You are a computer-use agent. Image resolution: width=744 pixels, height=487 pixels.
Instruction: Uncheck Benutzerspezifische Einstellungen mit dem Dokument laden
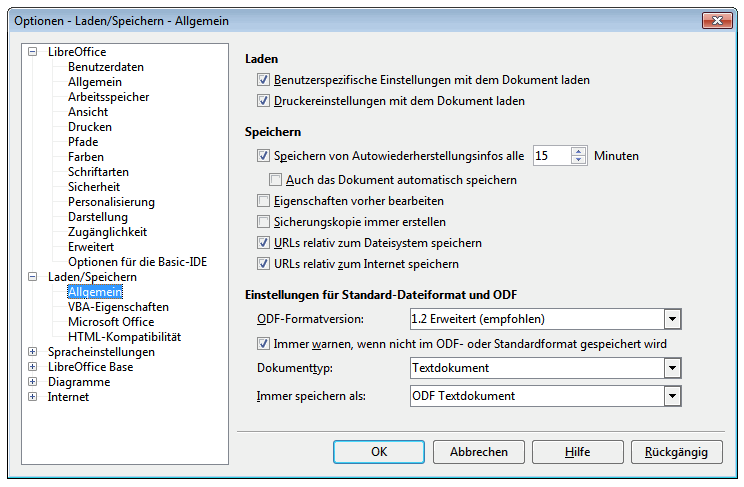pos(263,80)
